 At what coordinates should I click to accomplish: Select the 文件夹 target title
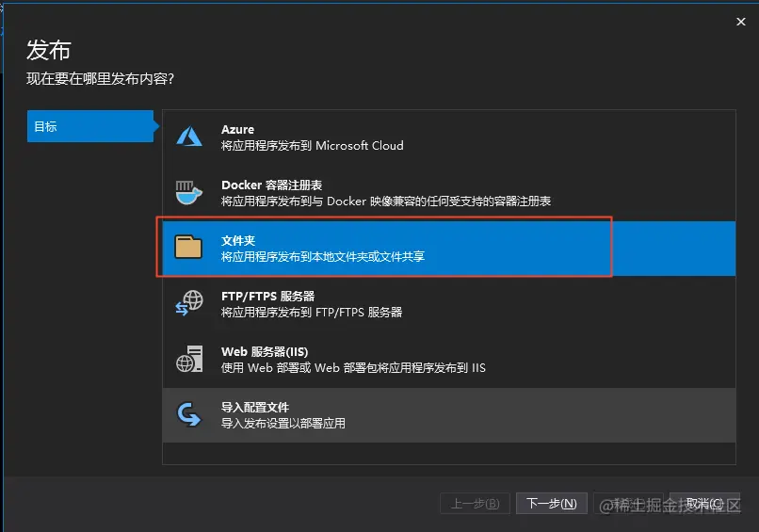238,241
